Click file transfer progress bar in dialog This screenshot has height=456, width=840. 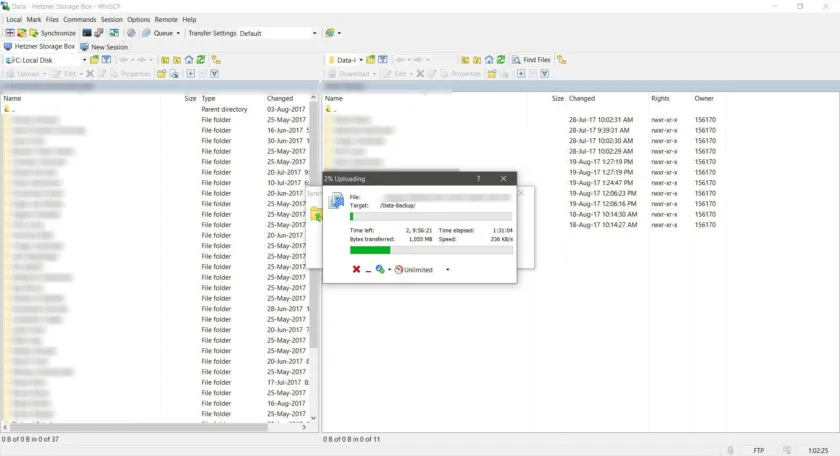point(431,216)
